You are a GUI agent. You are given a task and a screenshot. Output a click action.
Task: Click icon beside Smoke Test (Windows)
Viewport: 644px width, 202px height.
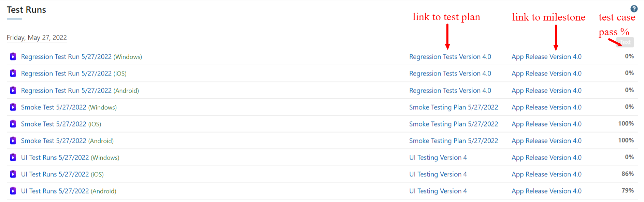13,107
